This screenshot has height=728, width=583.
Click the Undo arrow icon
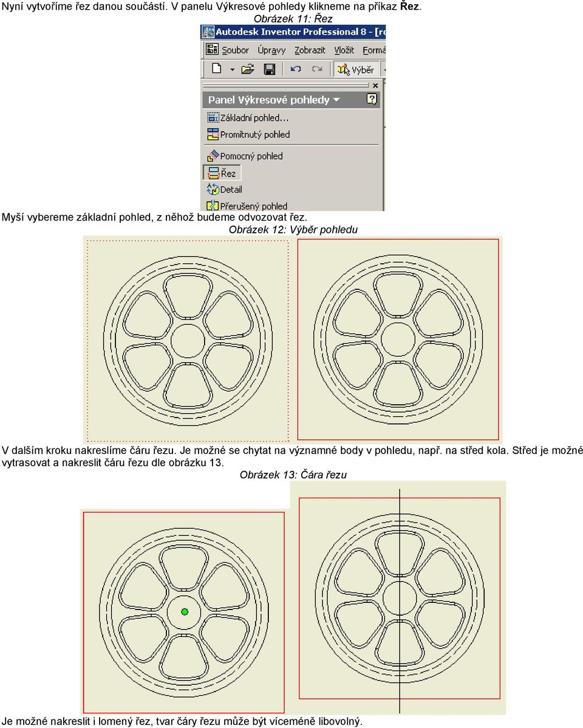(x=296, y=69)
